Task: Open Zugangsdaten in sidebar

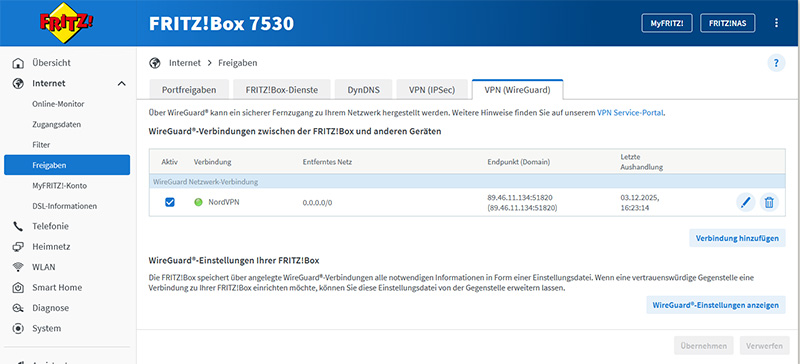Action: point(56,124)
